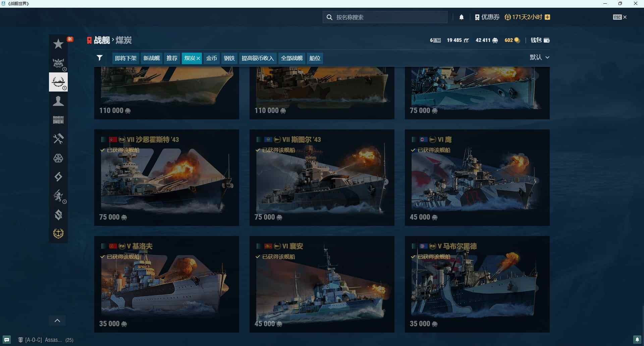Open the V 基洛夫 ship card
644x346 pixels.
click(167, 284)
